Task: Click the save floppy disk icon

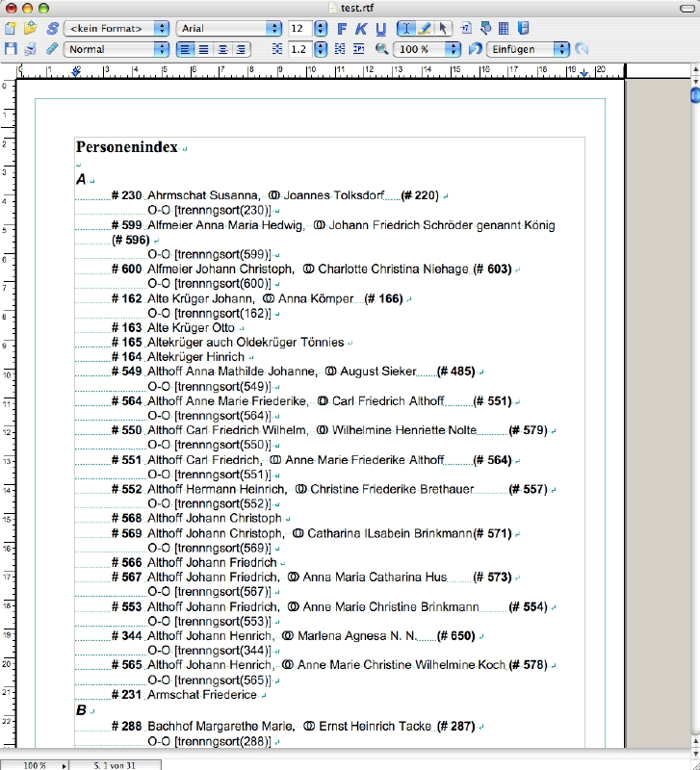Action: coord(11,49)
